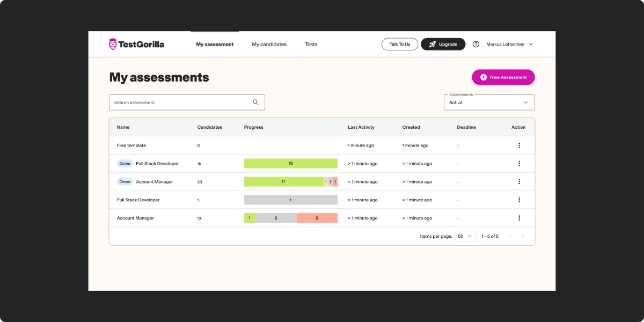Click the Demo badge beside Full Stack Developer
Image resolution: width=644 pixels, height=322 pixels.
tap(125, 164)
